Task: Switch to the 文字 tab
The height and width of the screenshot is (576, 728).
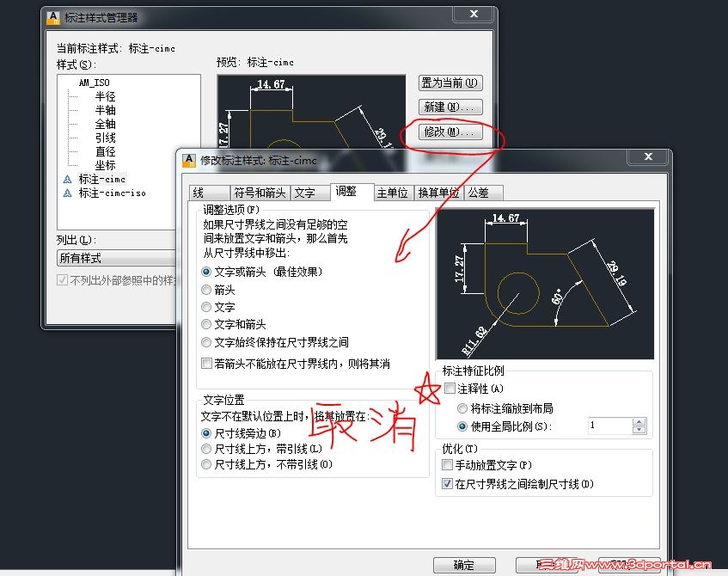Action: tap(309, 193)
